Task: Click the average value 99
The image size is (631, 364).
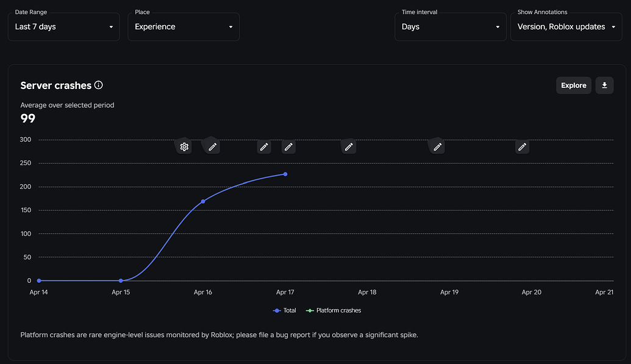Action: click(x=28, y=118)
